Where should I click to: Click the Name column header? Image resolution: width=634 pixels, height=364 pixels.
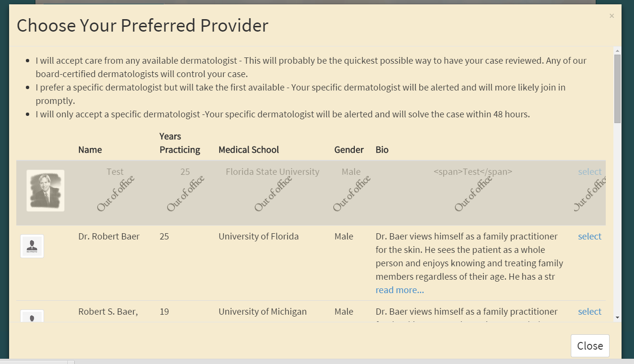90,150
